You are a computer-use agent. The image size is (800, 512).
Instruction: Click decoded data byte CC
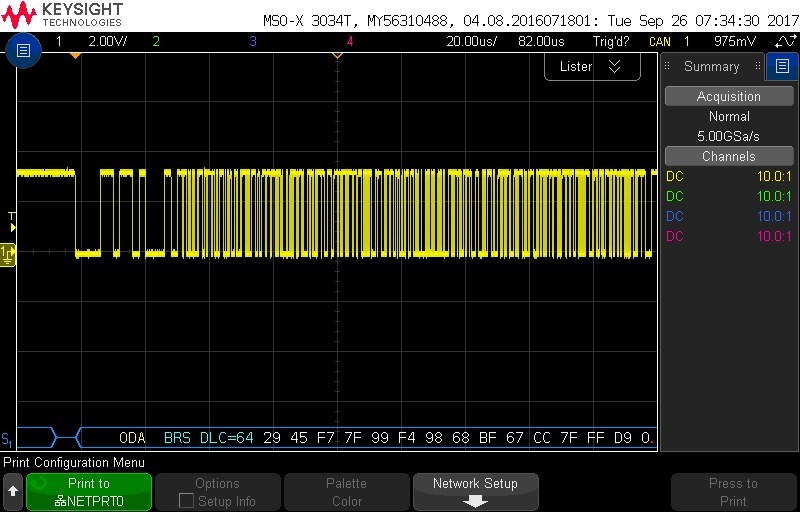tap(542, 438)
